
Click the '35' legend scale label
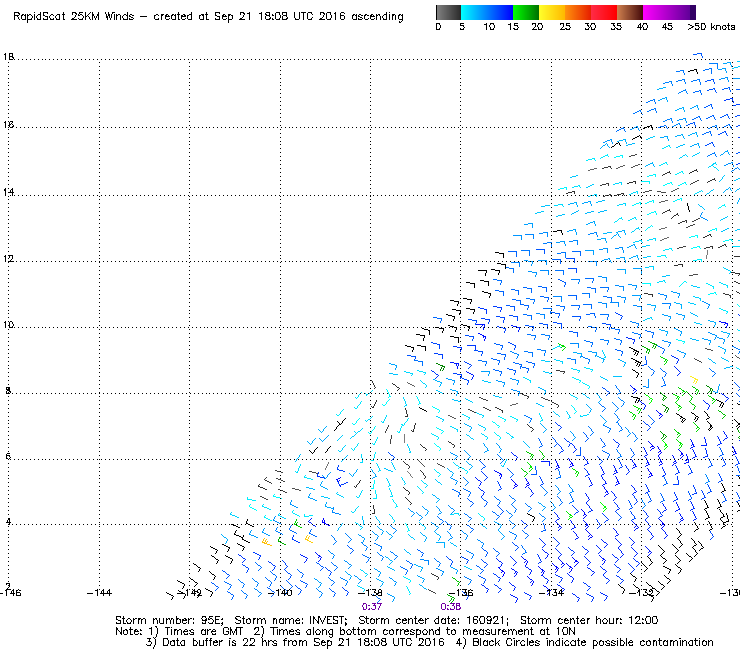[x=616, y=27]
